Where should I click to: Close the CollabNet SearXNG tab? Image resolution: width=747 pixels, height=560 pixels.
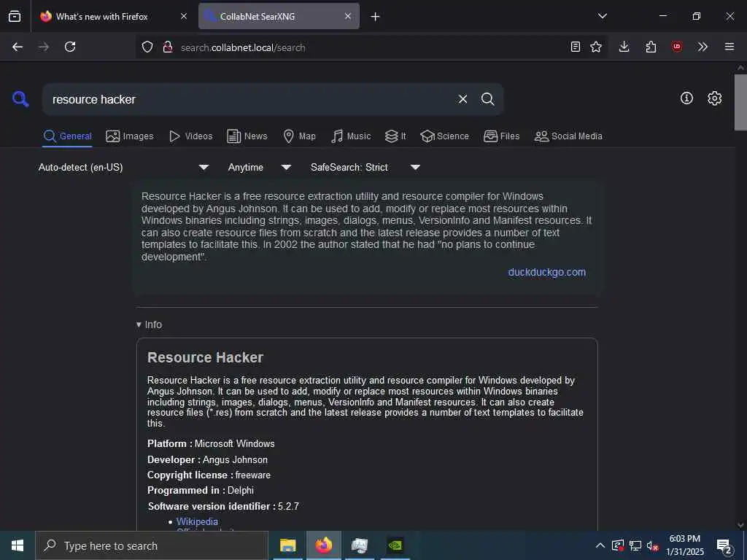click(348, 16)
